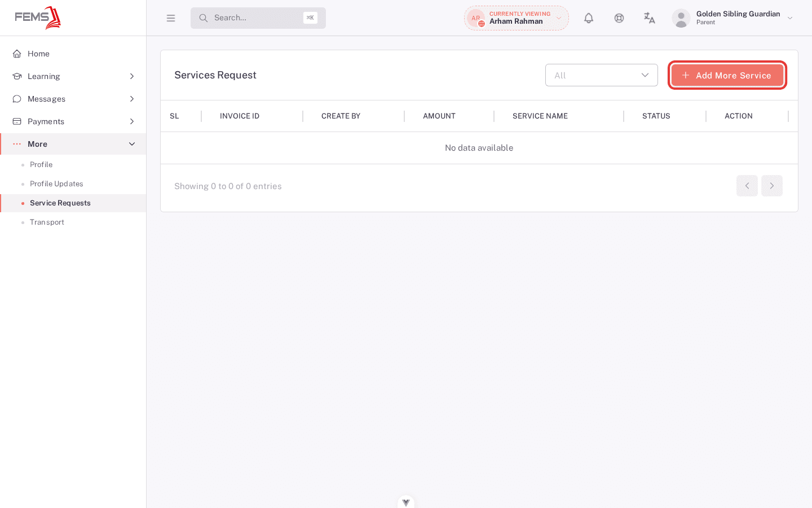Click the Payments card icon
Screen dimensions: 812x508
(x=17, y=121)
